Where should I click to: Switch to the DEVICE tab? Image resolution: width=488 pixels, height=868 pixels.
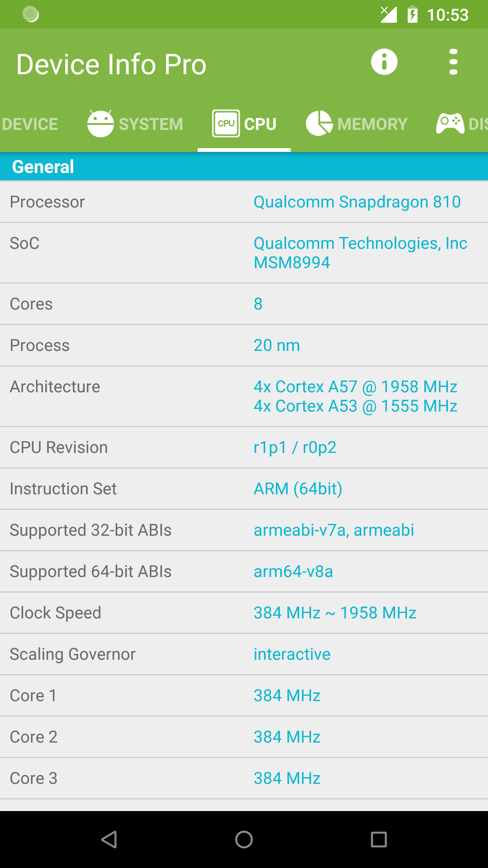click(30, 124)
